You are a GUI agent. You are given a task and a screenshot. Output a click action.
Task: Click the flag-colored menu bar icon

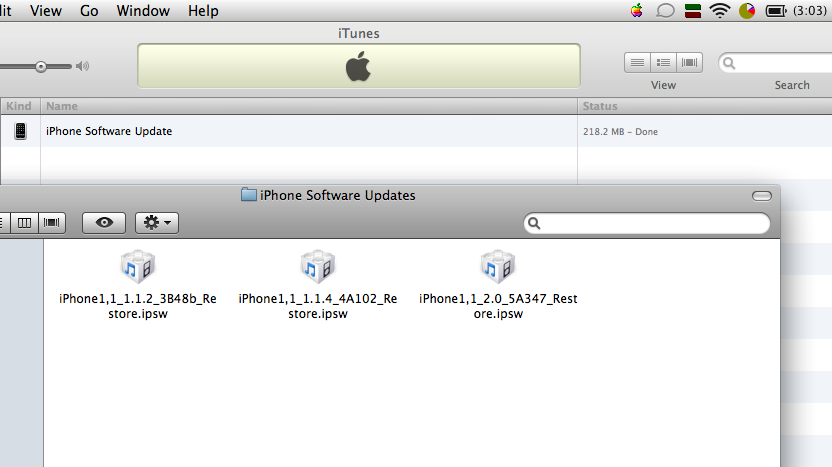(x=693, y=11)
